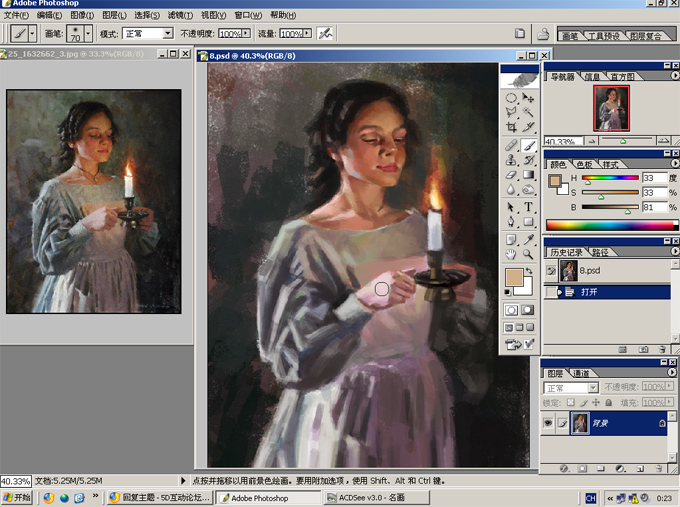Create new layer in Layers panel

(x=640, y=469)
